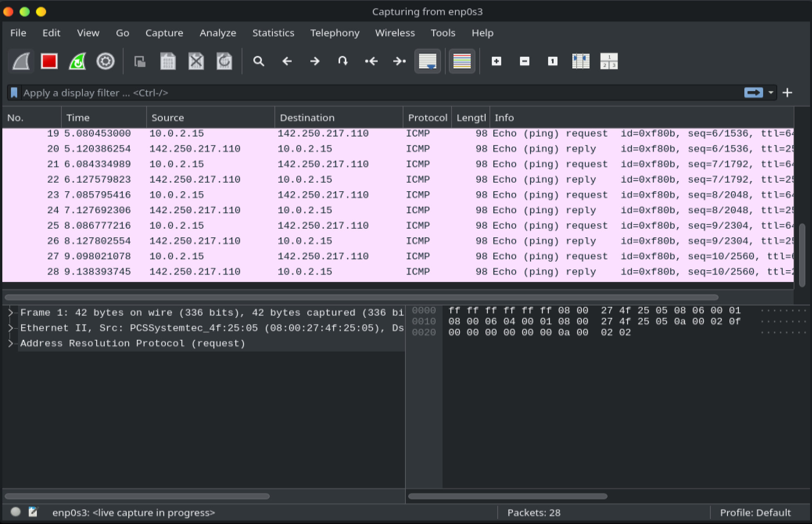812x524 pixels.
Task: Click hex offset 0010 row bytes
Action: click(594, 321)
